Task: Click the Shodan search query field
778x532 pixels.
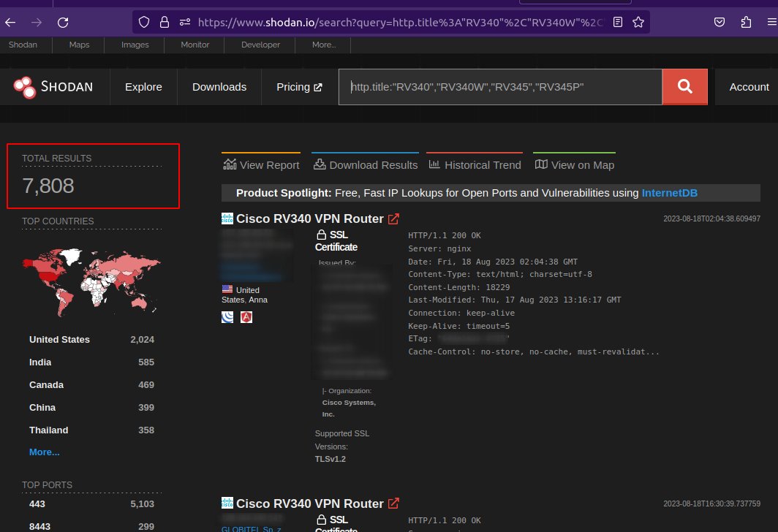Action: click(500, 87)
